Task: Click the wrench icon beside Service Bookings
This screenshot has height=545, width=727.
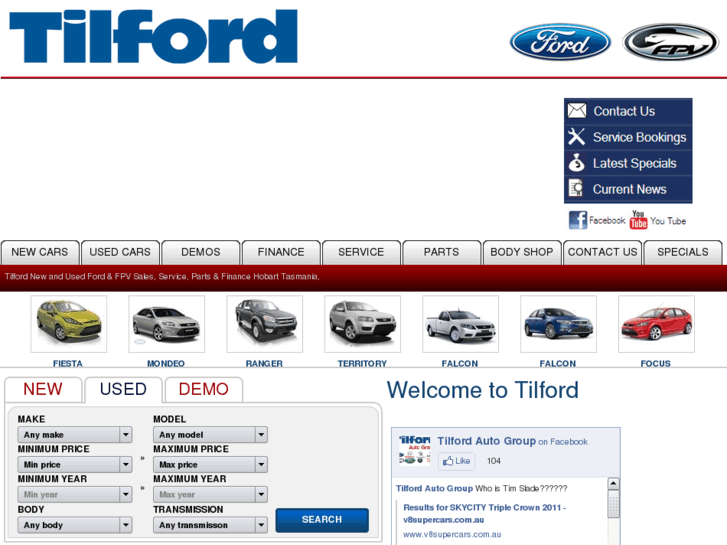Action: [x=576, y=137]
